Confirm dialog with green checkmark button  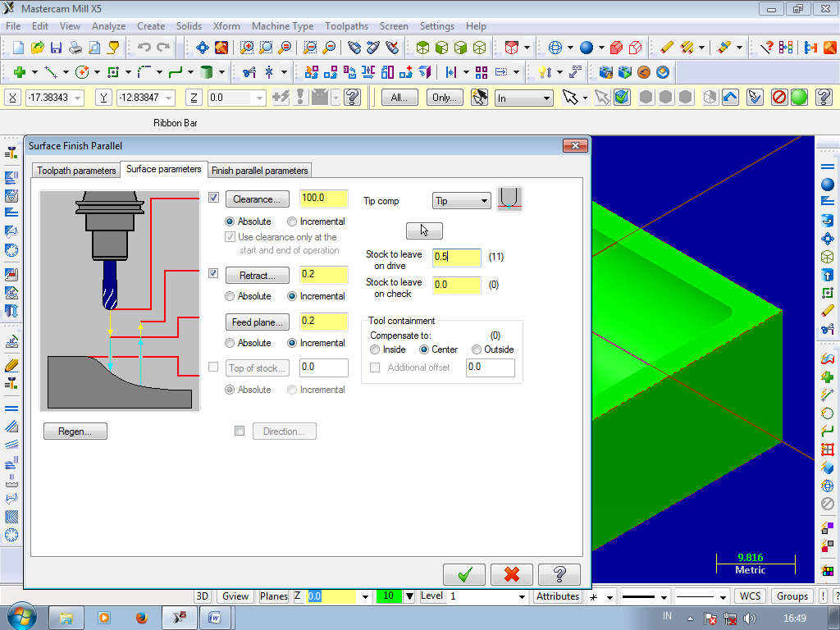point(464,574)
